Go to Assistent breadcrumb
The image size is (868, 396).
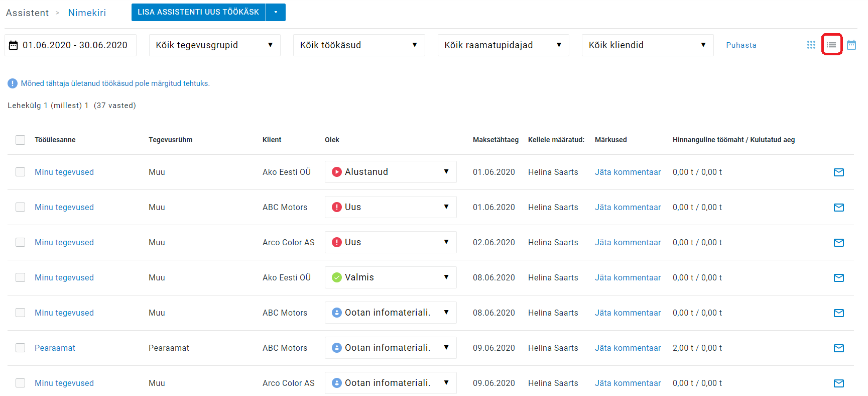[27, 13]
